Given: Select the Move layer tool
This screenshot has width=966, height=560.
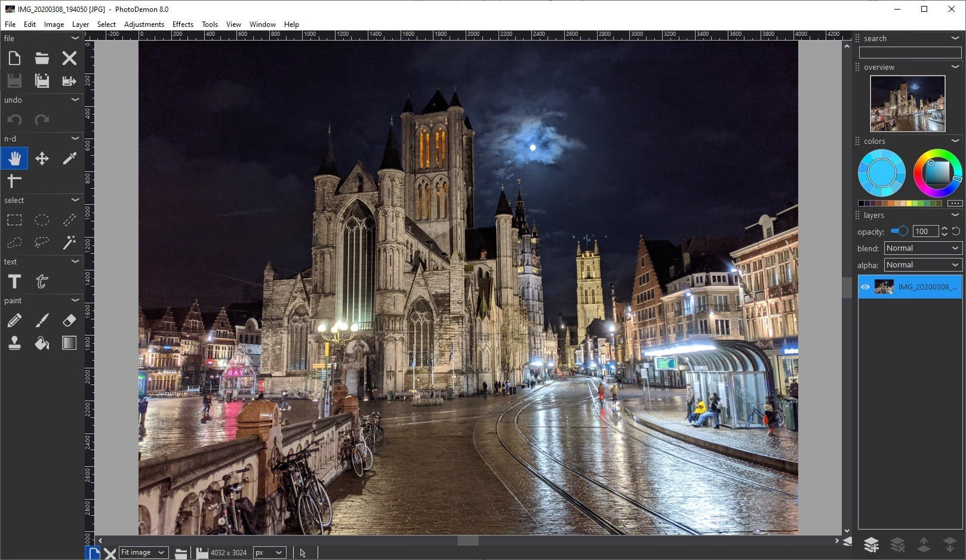Looking at the screenshot, I should tap(42, 159).
